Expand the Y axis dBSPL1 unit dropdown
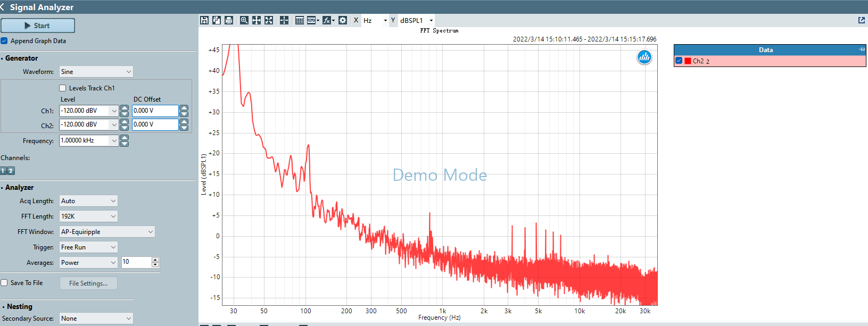The image size is (868, 326). coord(417,20)
